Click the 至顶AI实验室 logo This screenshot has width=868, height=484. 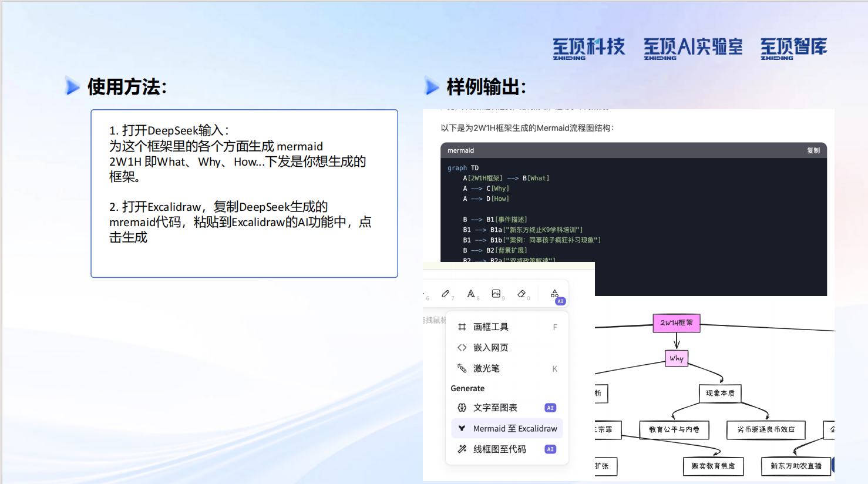point(693,48)
